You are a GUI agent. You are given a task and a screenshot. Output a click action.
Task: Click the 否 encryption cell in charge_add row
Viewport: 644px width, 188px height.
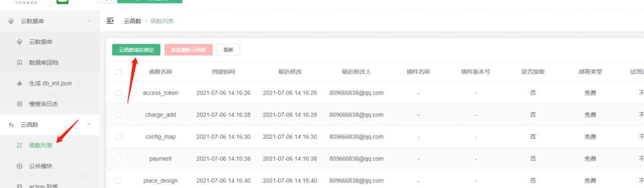click(533, 115)
